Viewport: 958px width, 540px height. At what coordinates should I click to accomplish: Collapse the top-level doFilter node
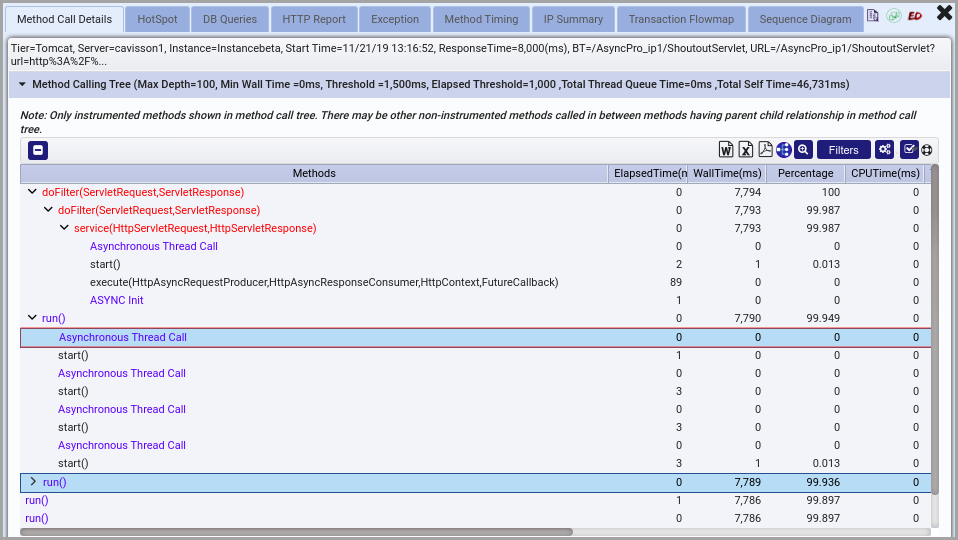(32, 192)
